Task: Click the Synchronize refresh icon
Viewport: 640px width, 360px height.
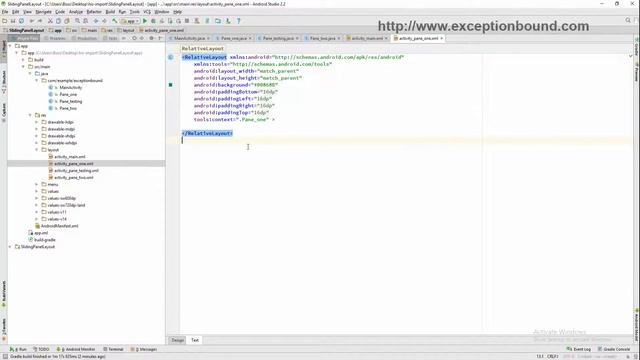Action: coord(21,21)
